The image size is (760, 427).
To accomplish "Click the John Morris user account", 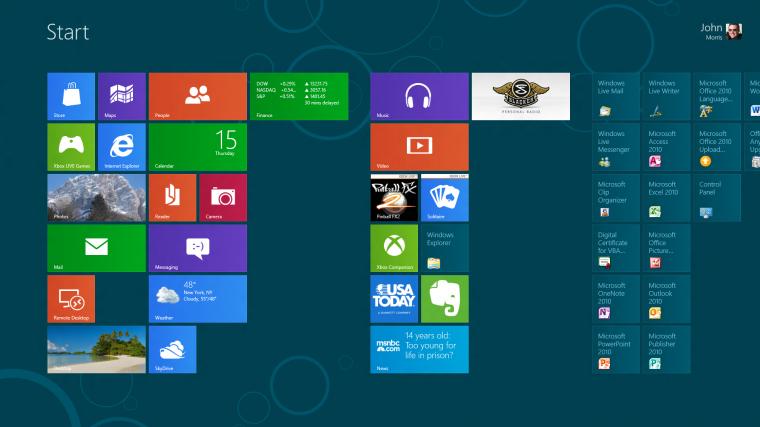I will [721, 32].
